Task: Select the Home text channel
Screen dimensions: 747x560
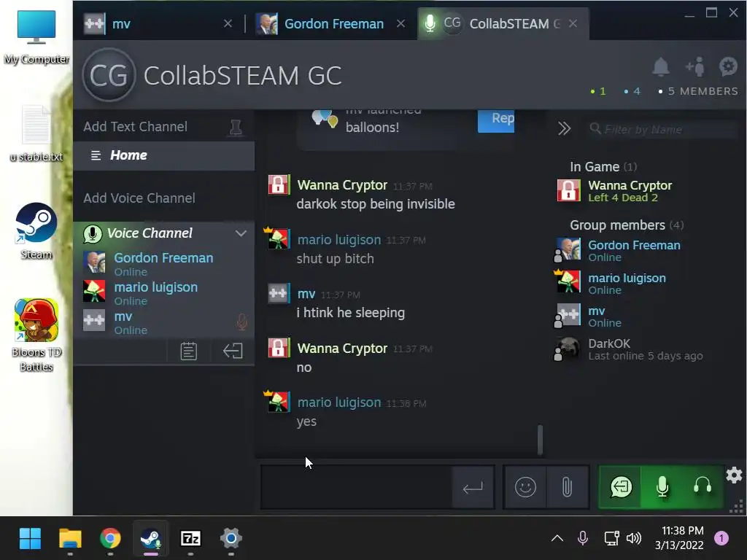Action: 164,155
